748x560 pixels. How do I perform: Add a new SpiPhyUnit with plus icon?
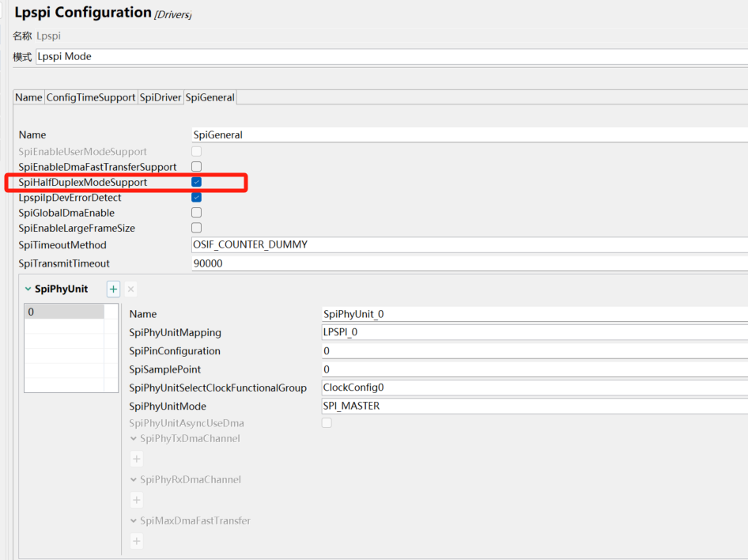click(x=113, y=289)
